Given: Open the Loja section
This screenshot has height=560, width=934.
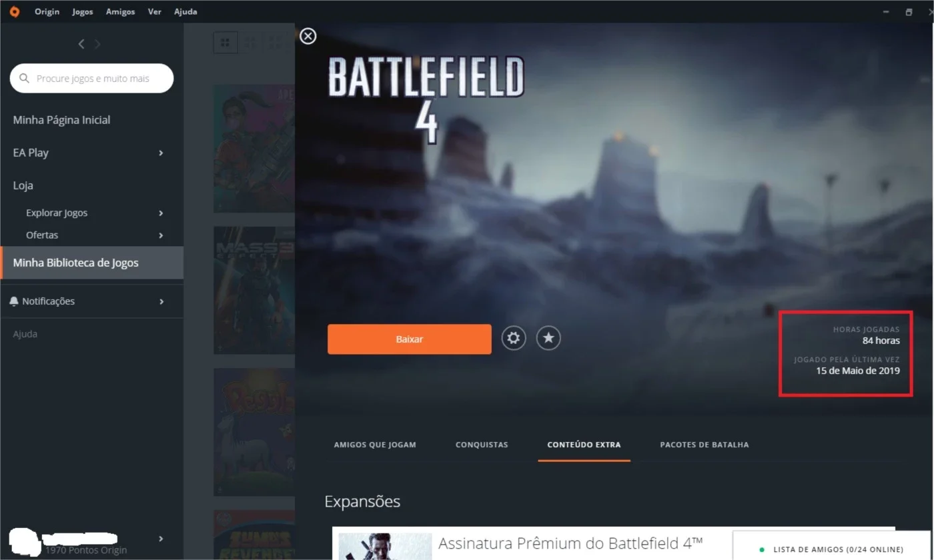Looking at the screenshot, I should (x=23, y=185).
